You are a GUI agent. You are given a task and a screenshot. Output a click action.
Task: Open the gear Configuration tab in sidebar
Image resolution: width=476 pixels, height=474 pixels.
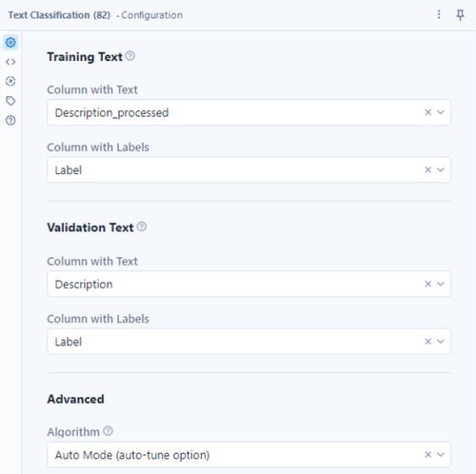point(10,42)
